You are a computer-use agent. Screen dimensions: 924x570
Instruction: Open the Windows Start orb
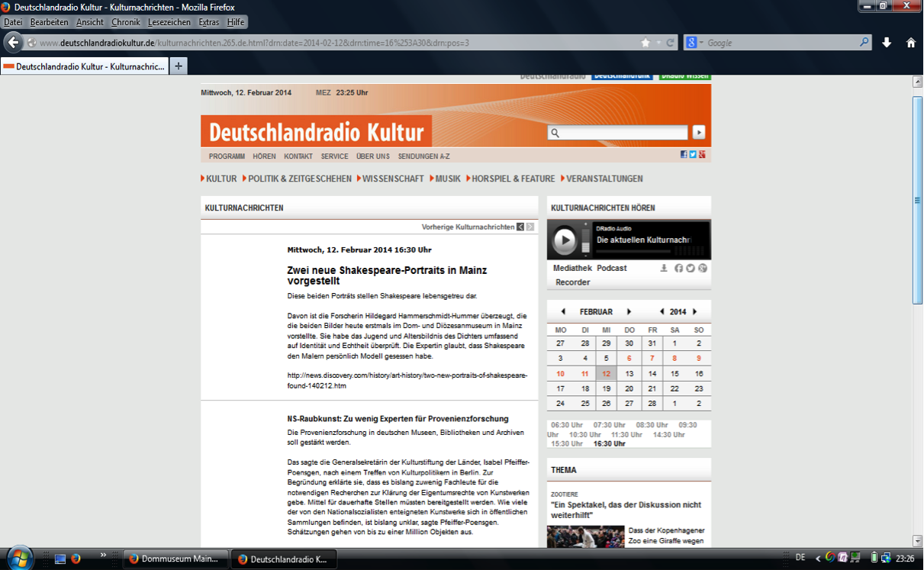point(19,558)
